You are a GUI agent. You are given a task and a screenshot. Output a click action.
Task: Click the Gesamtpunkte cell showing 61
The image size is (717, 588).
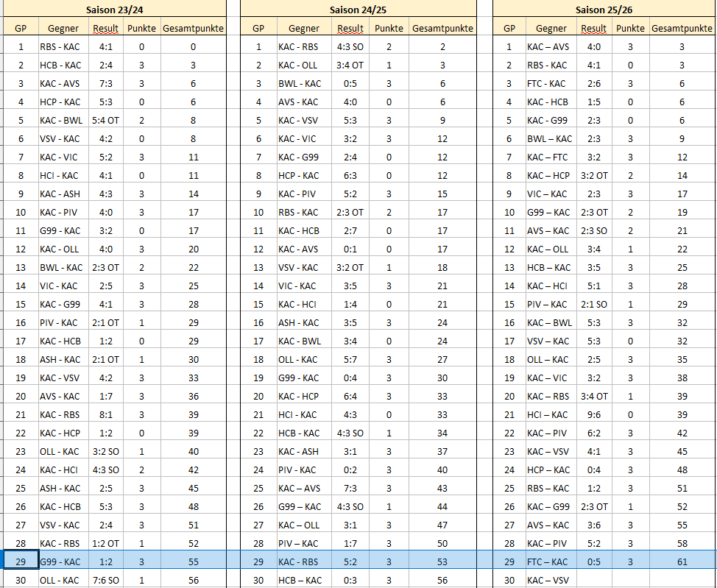[682, 562]
